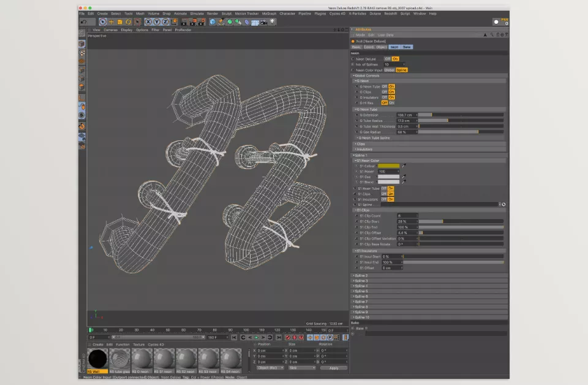Image resolution: width=588 pixels, height=385 pixels.
Task: Click the S1 Colour yellow swatch
Action: [x=388, y=166]
